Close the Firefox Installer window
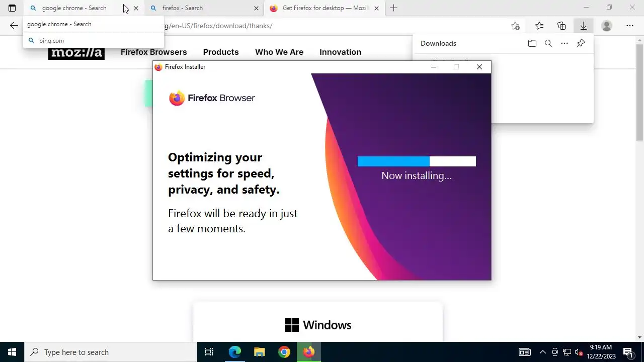The width and height of the screenshot is (644, 362). 479,67
